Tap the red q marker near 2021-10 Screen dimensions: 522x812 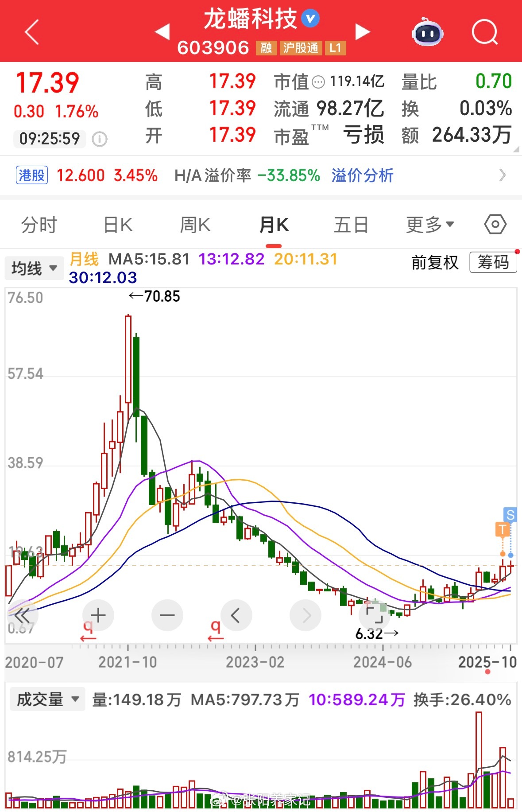[x=88, y=631]
